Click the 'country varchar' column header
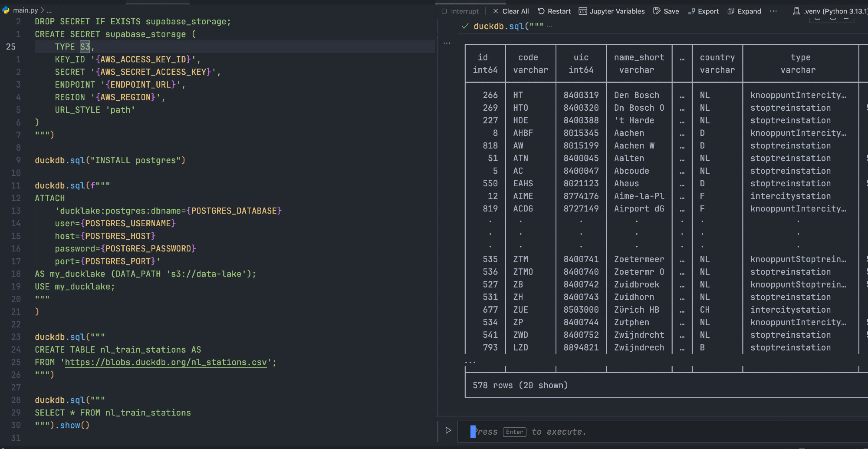 point(717,63)
